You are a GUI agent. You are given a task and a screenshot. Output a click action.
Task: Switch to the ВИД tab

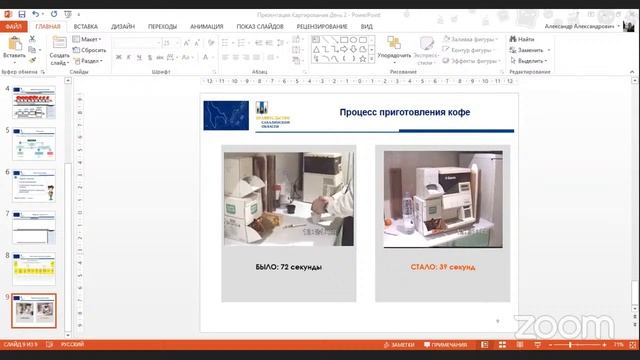(367, 27)
